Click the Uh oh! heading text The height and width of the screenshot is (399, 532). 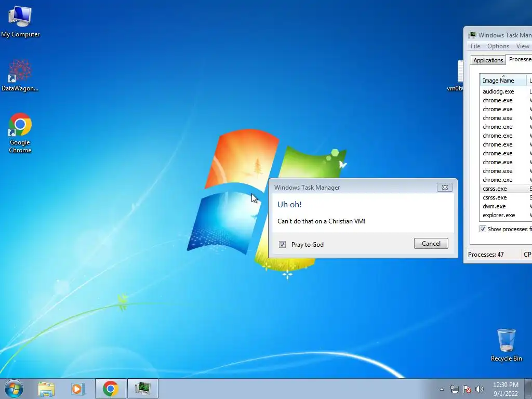(289, 204)
